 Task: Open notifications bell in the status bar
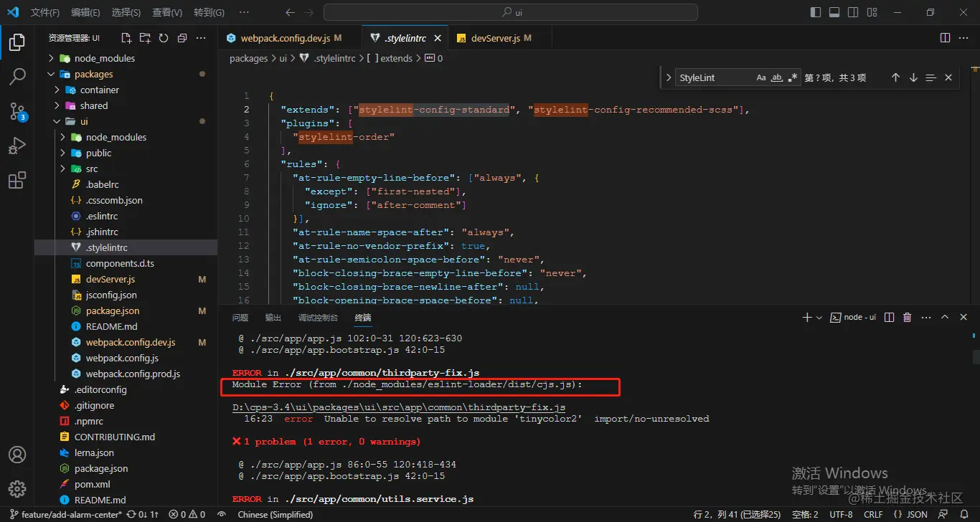(x=963, y=514)
